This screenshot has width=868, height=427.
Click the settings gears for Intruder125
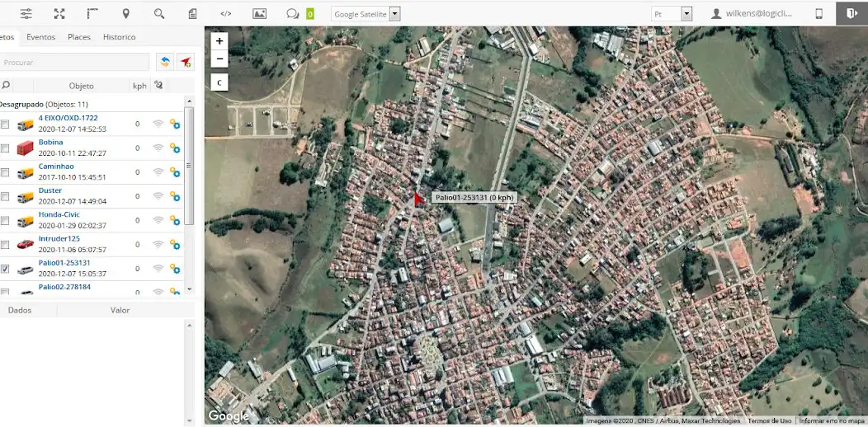(175, 245)
